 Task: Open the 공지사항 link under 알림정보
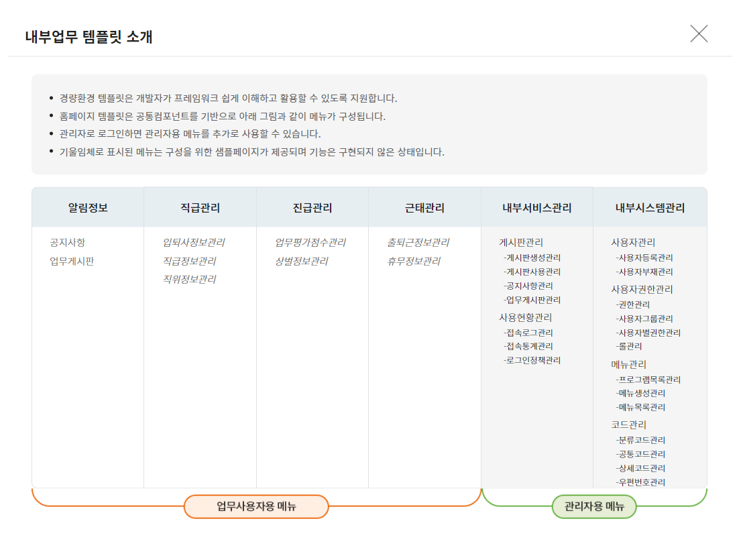click(x=67, y=242)
